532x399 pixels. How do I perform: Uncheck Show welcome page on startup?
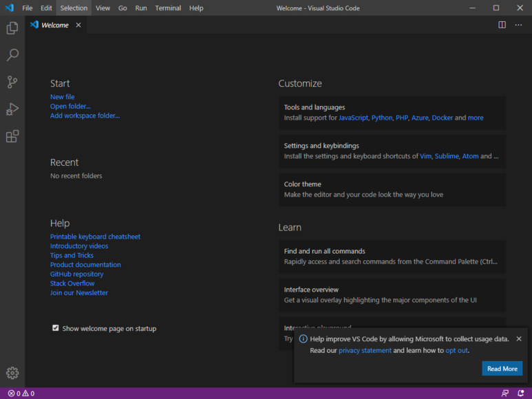55,328
